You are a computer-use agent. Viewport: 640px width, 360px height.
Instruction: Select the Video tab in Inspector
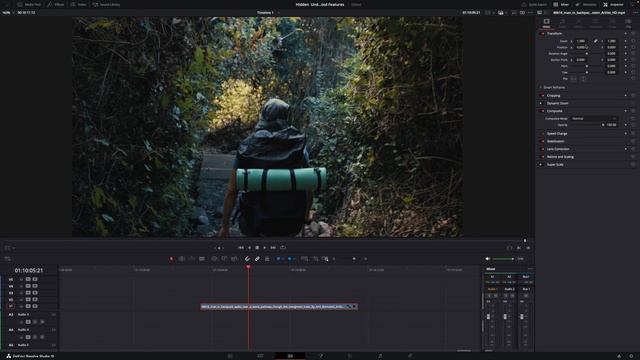[546, 23]
